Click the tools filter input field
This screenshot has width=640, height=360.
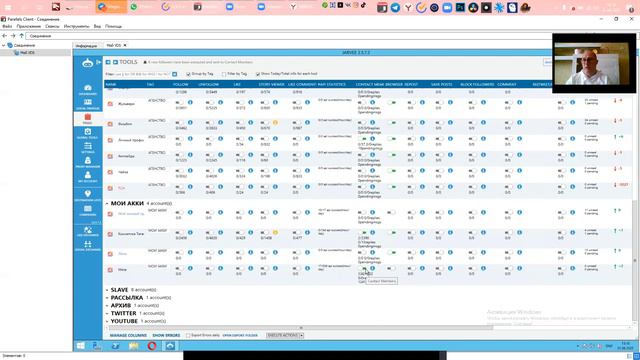(143, 74)
